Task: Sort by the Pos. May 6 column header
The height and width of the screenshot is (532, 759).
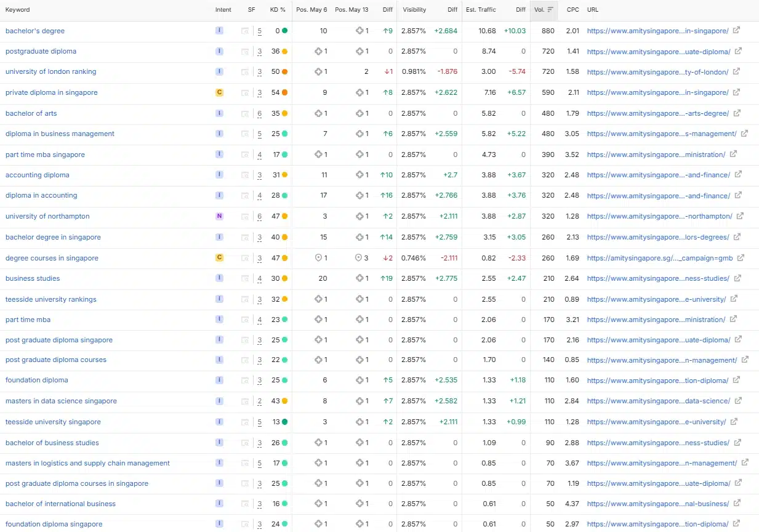Action: [311, 10]
